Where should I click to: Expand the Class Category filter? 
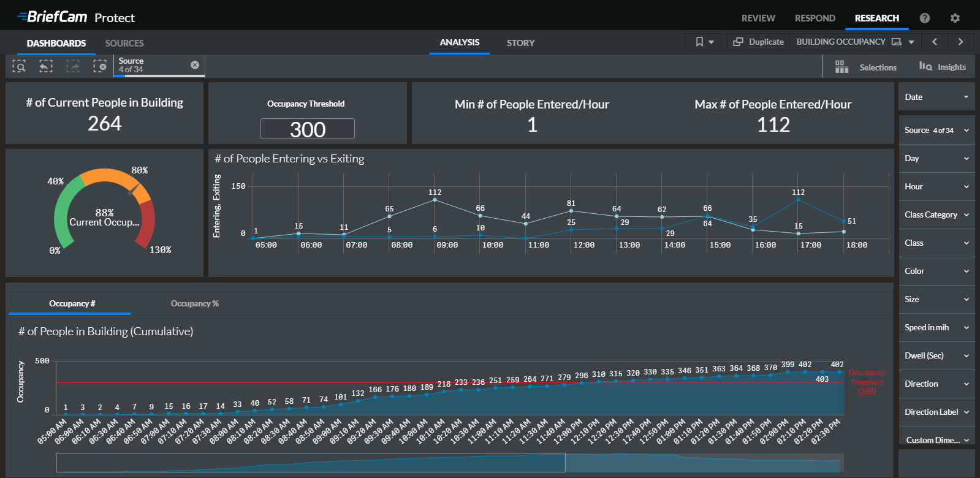(936, 214)
